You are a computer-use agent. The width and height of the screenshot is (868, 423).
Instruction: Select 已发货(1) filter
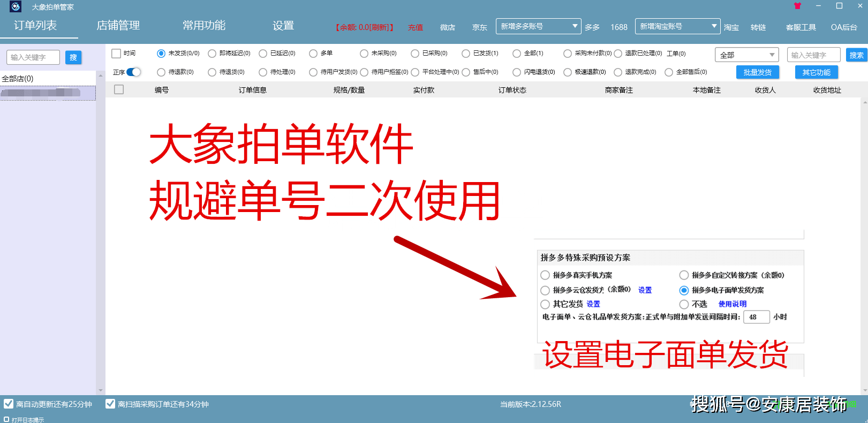[466, 54]
